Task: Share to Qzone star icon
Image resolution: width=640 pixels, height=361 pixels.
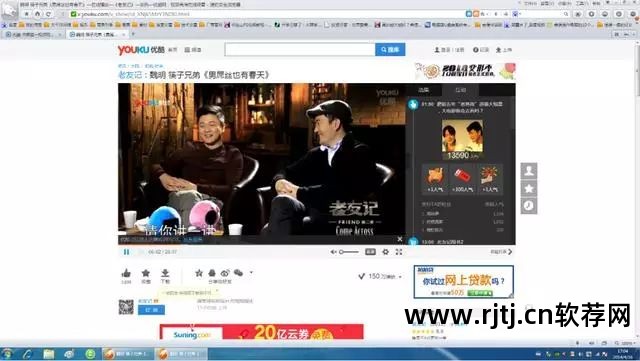Action: pyautogui.click(x=199, y=273)
